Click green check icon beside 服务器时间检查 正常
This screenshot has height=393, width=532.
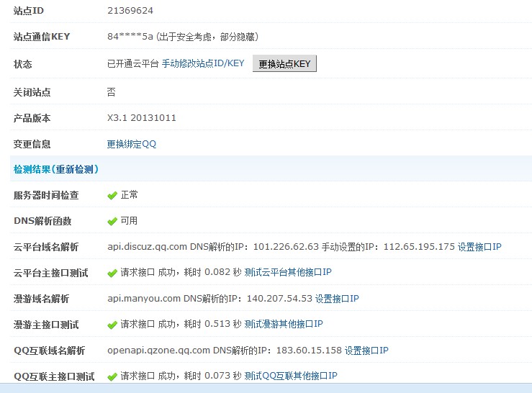coord(112,196)
